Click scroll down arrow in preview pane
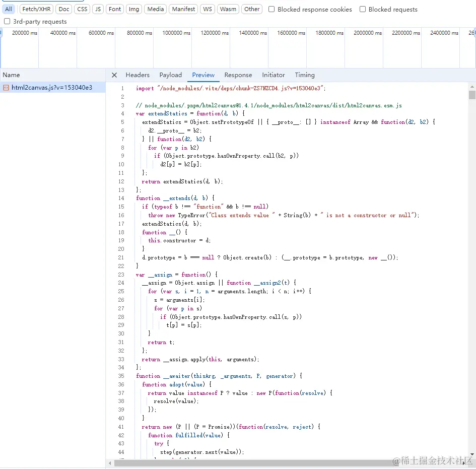The height and width of the screenshot is (469, 476). click(x=472, y=454)
